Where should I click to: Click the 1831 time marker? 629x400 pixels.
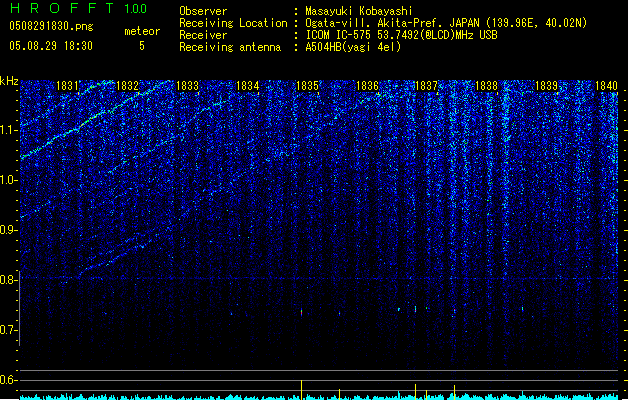click(x=67, y=86)
